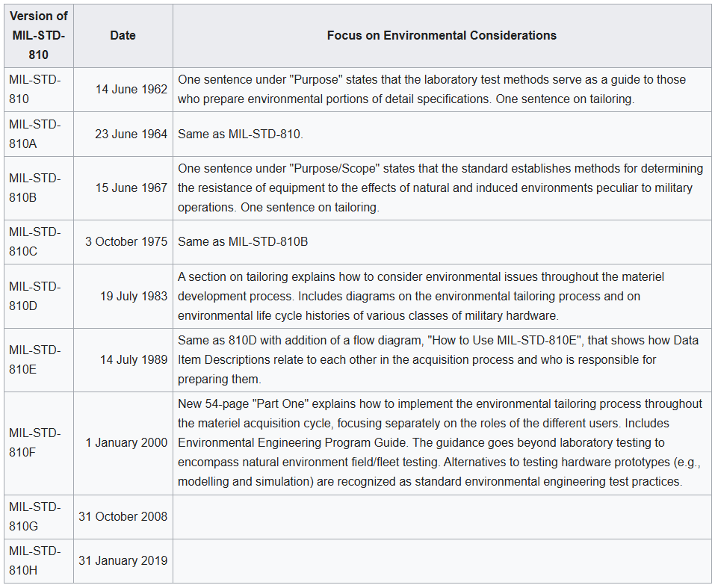Select the MIL-STD-810 version cell
Viewport: 715px width, 588px height.
[x=39, y=90]
